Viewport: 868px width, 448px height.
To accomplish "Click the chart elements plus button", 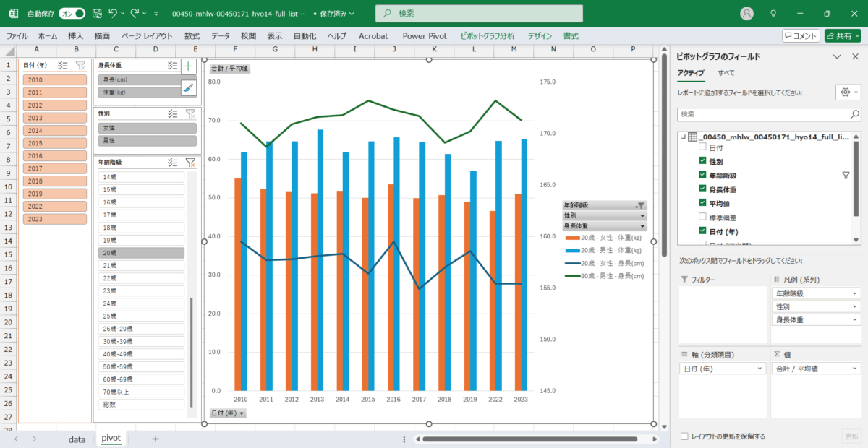I will point(189,66).
